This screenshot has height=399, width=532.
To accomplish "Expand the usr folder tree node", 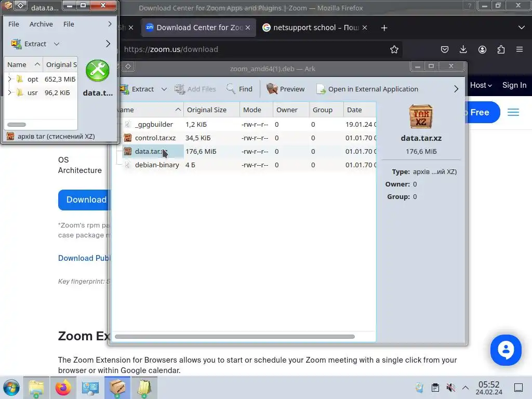I will click(9, 92).
